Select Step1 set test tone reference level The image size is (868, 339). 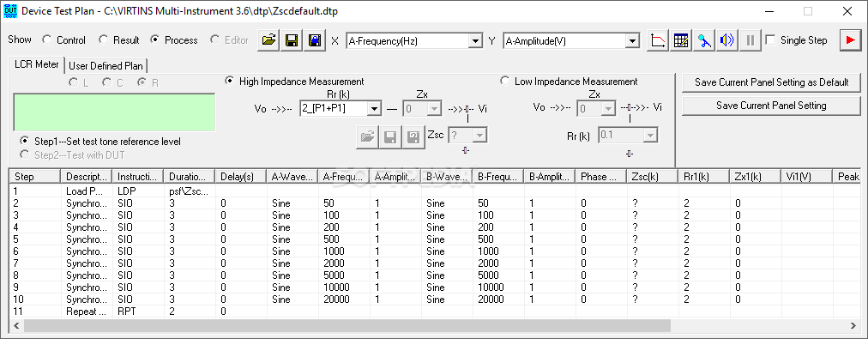coord(100,142)
